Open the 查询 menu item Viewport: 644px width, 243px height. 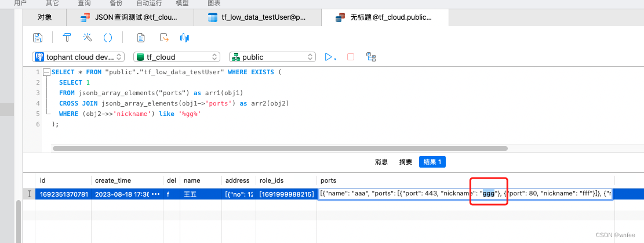click(x=84, y=3)
